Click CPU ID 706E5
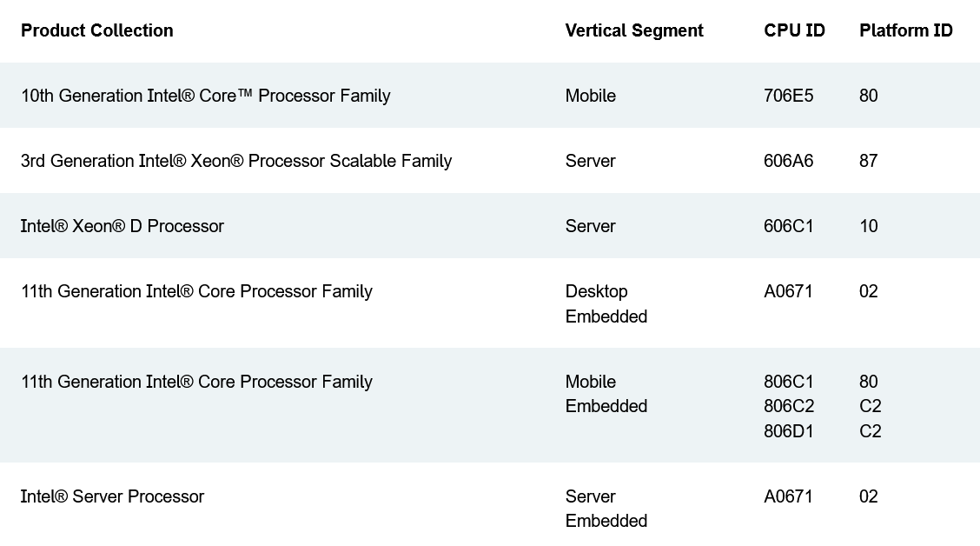This screenshot has width=980, height=546. [788, 96]
